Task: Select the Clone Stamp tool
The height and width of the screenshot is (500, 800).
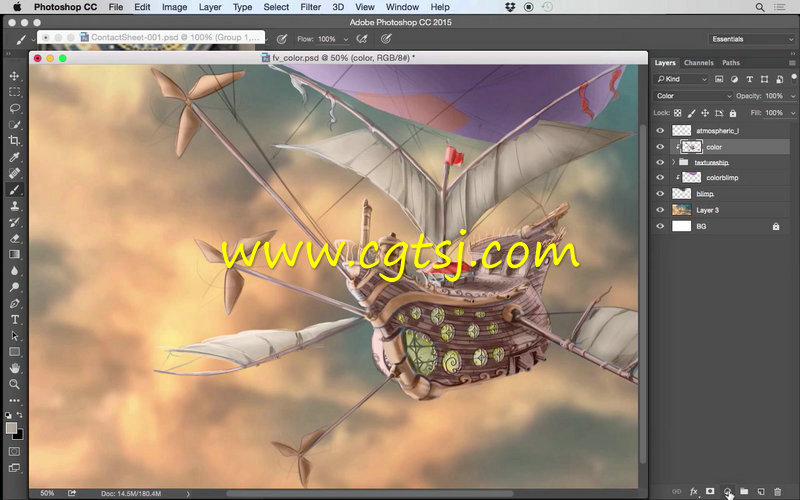Action: coord(14,206)
